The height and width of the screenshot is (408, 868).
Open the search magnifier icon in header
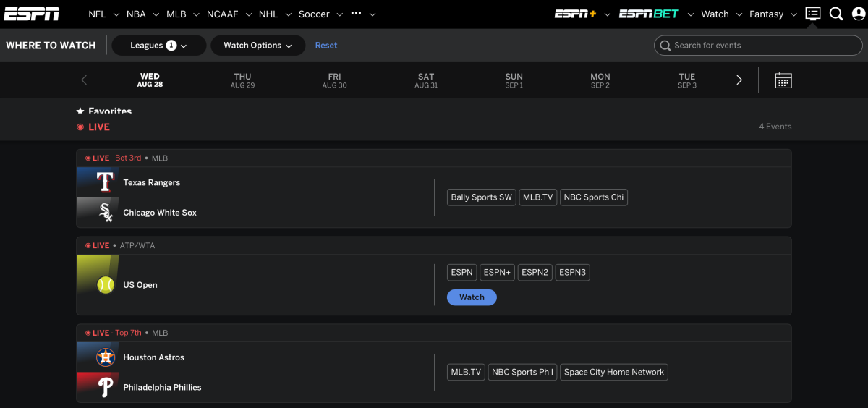[x=836, y=14]
